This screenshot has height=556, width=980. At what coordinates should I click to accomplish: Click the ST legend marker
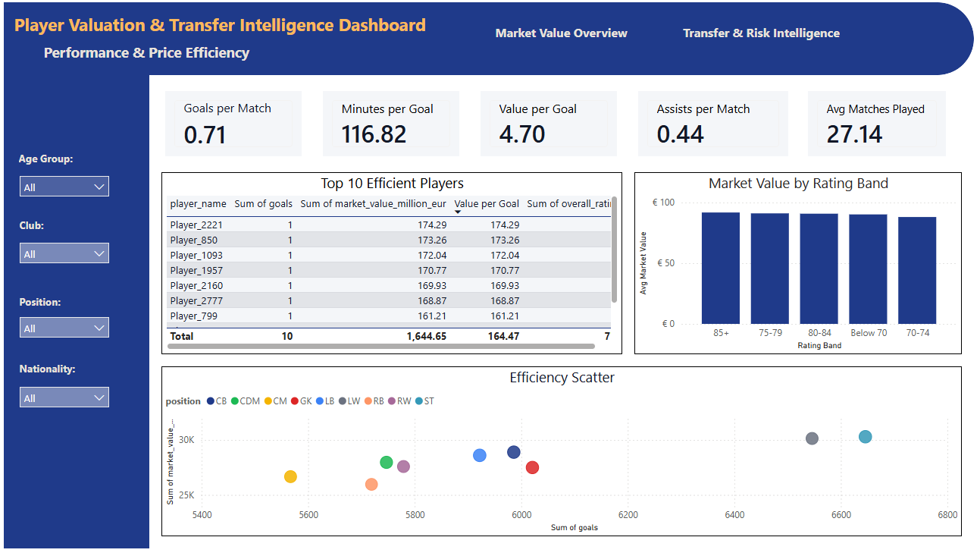click(x=419, y=401)
